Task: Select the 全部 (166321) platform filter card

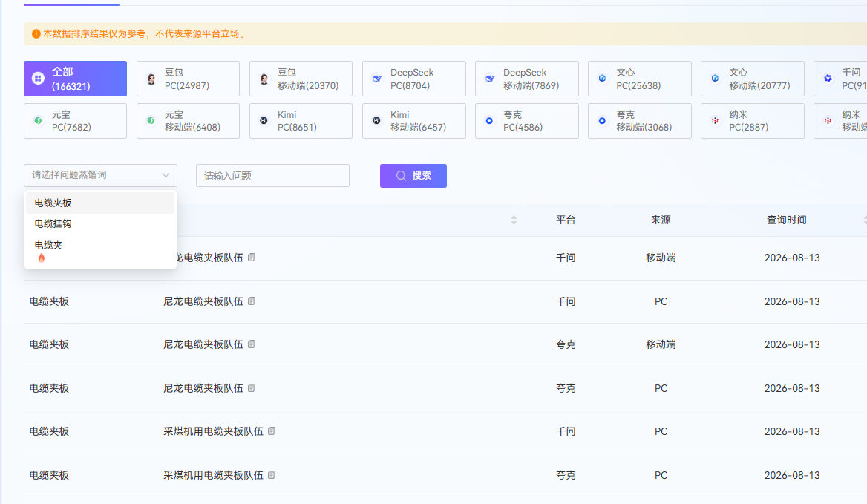Action: tap(75, 79)
